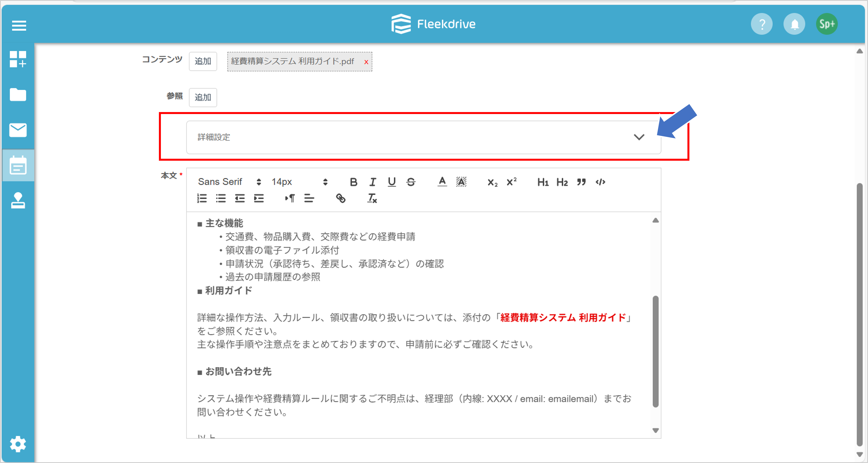Open the background highlight color picker
The image size is (868, 463).
click(461, 182)
